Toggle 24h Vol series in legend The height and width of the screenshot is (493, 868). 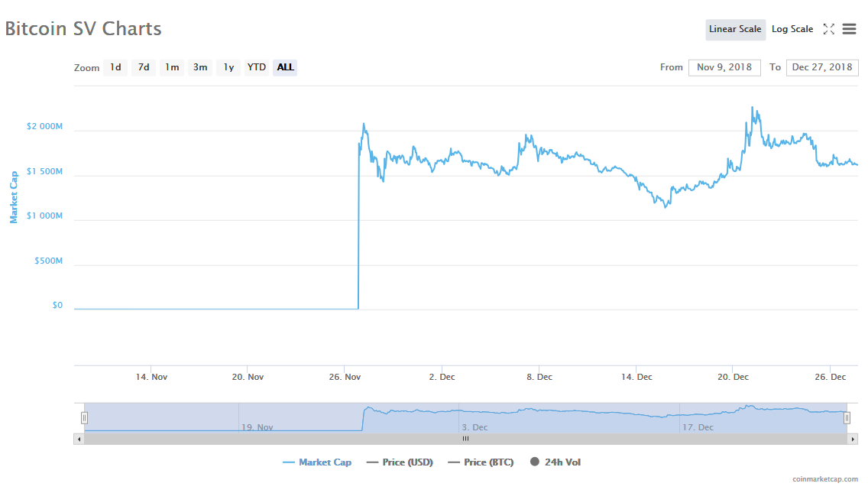[555, 462]
